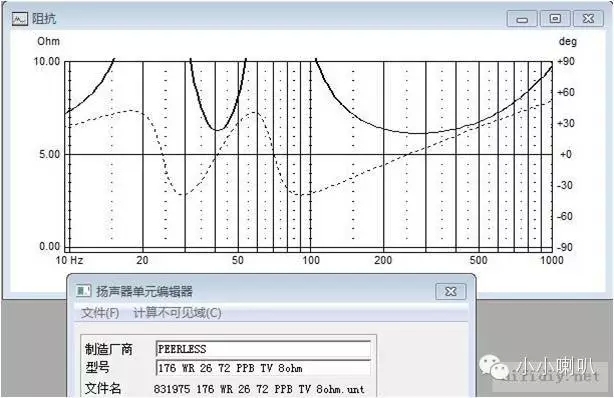Close the impedance graph window
The image size is (614, 398).
click(x=588, y=18)
